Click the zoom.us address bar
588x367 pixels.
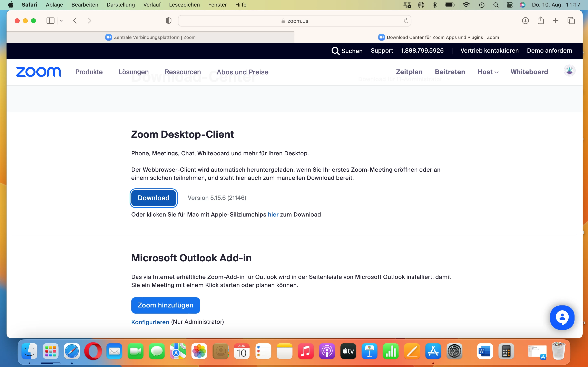294,21
